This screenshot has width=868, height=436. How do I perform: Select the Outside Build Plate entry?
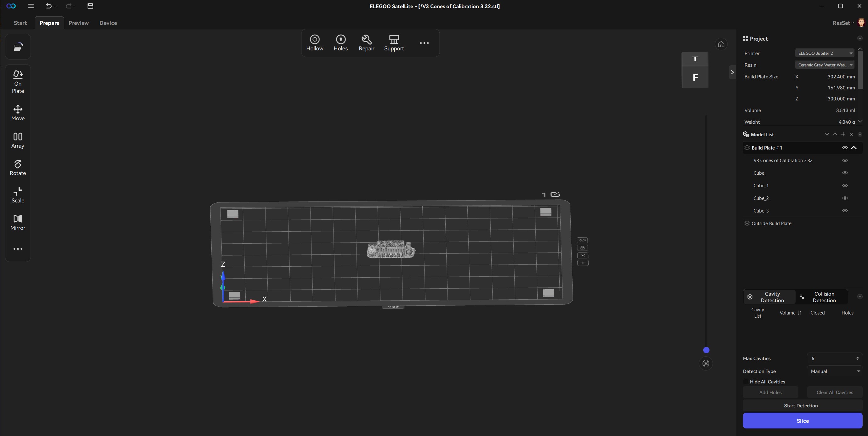pos(771,223)
